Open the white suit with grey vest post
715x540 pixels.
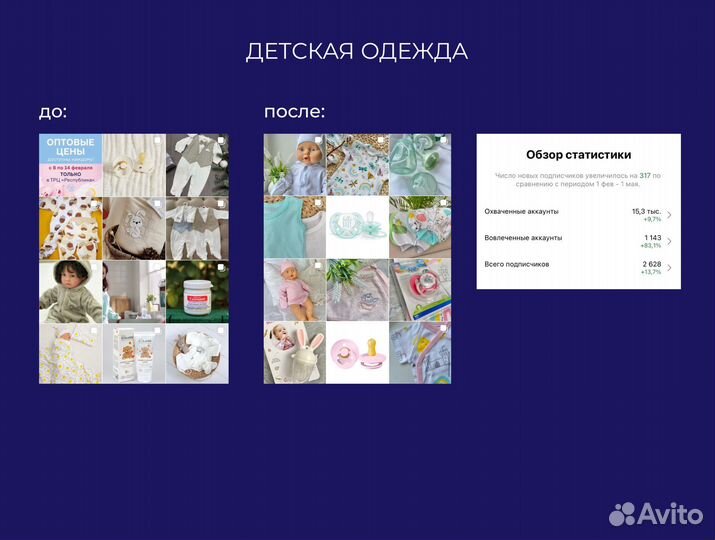[197, 165]
